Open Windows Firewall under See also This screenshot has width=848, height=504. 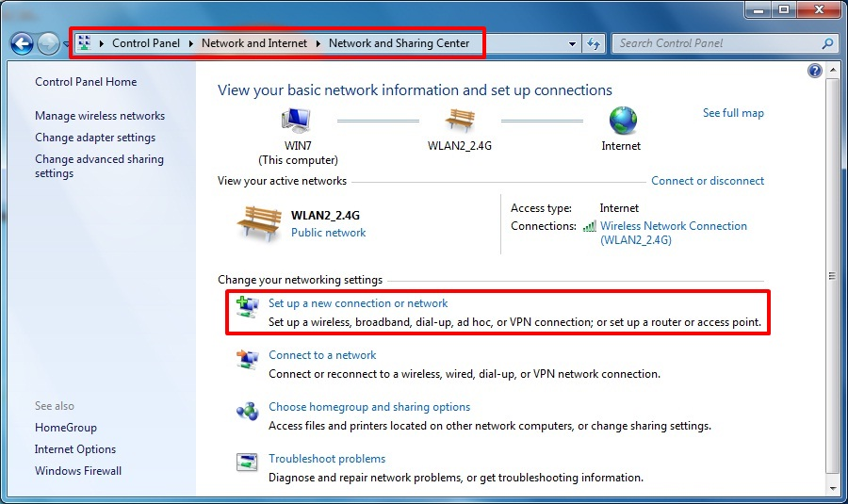(x=78, y=471)
